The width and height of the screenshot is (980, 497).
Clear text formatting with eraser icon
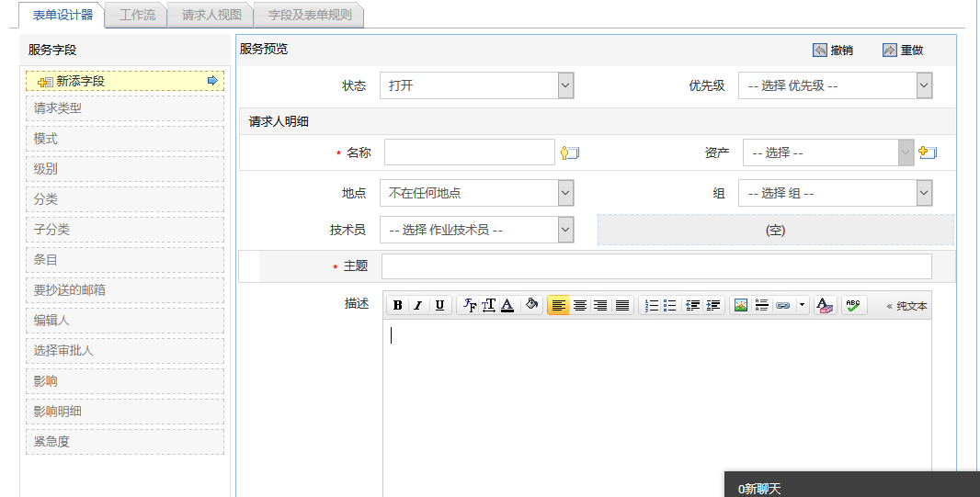point(825,305)
